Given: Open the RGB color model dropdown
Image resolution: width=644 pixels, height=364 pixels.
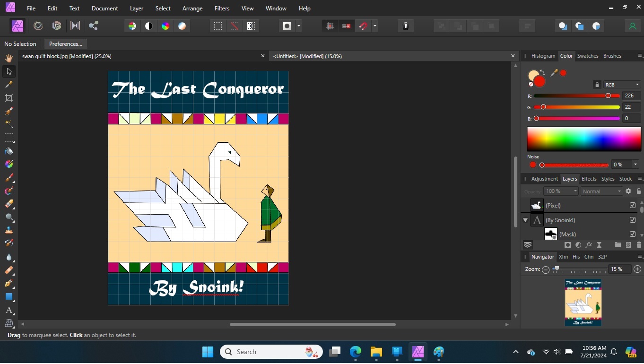Looking at the screenshot, I should click(x=622, y=85).
